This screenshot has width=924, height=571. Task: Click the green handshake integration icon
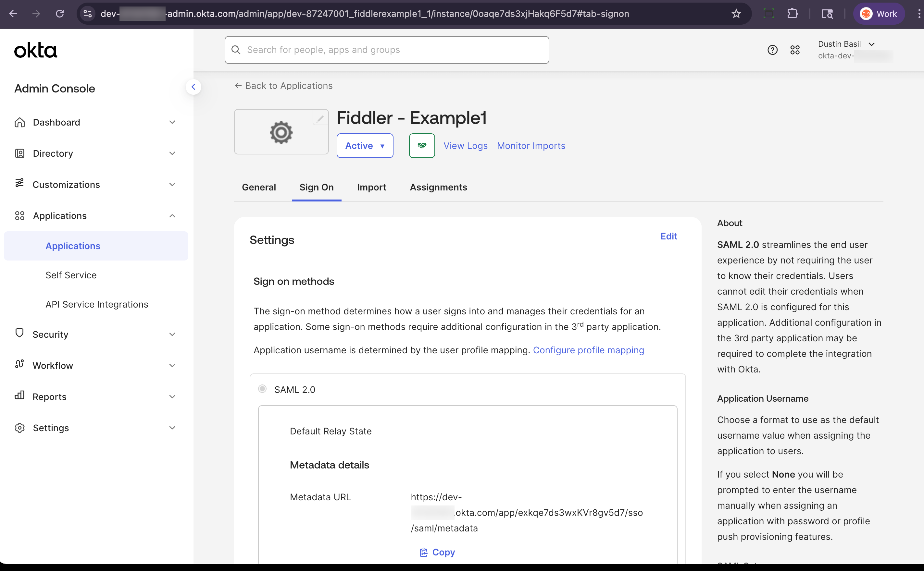point(422,145)
